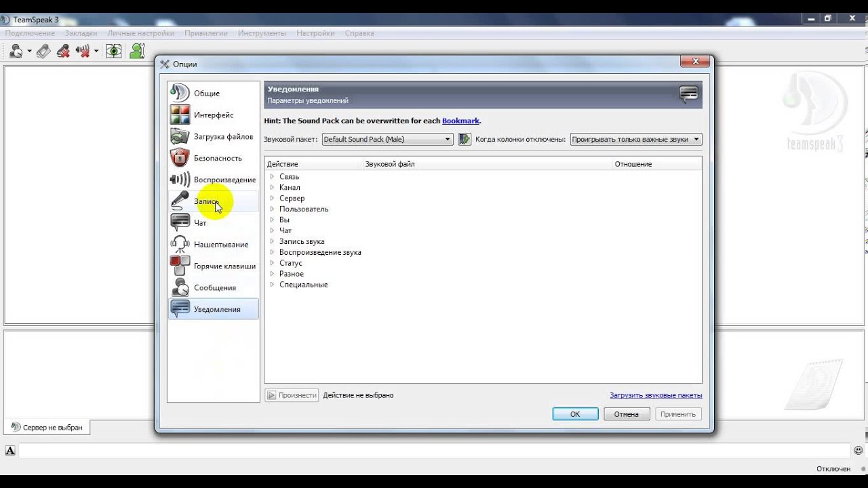The width and height of the screenshot is (868, 488).
Task: Sort by the Действие column header
Action: click(313, 164)
